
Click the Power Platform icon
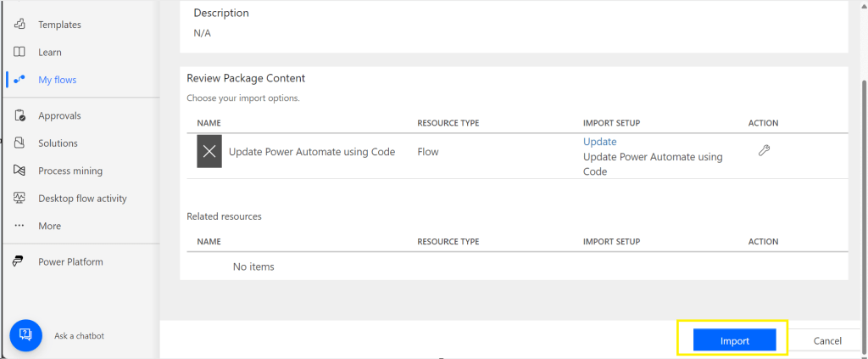click(19, 262)
